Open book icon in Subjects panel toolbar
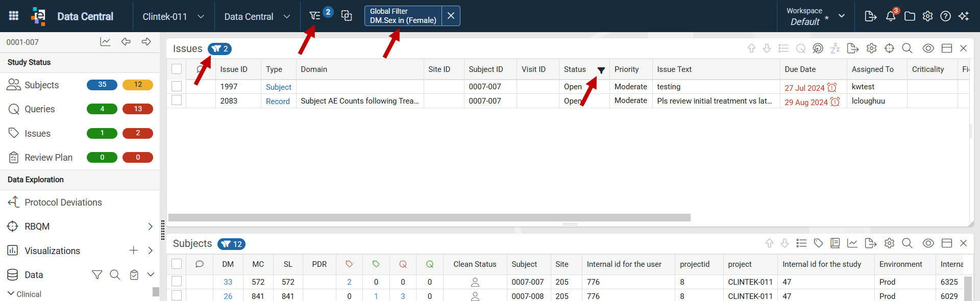 coord(835,243)
